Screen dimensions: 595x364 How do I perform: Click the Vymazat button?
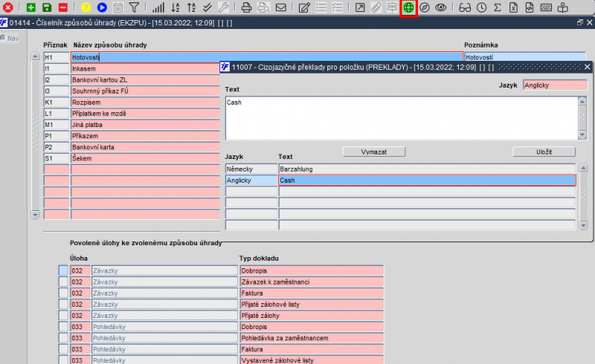(x=374, y=152)
